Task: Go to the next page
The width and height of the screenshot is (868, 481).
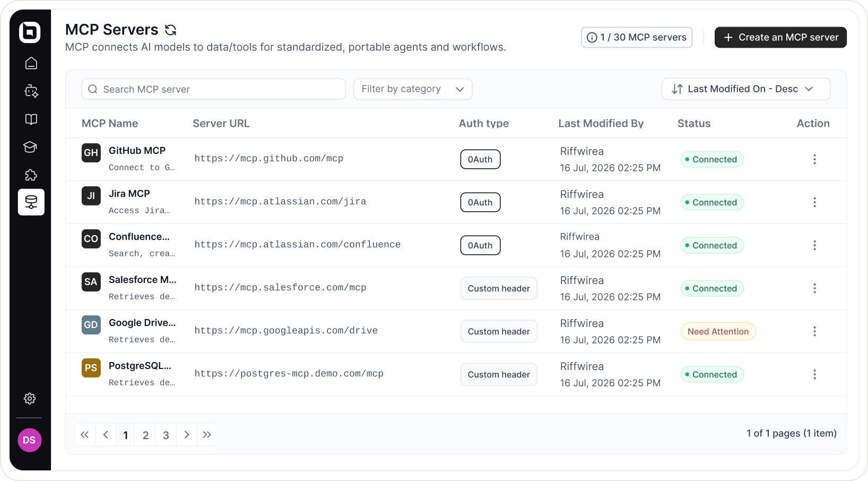Action: [187, 435]
